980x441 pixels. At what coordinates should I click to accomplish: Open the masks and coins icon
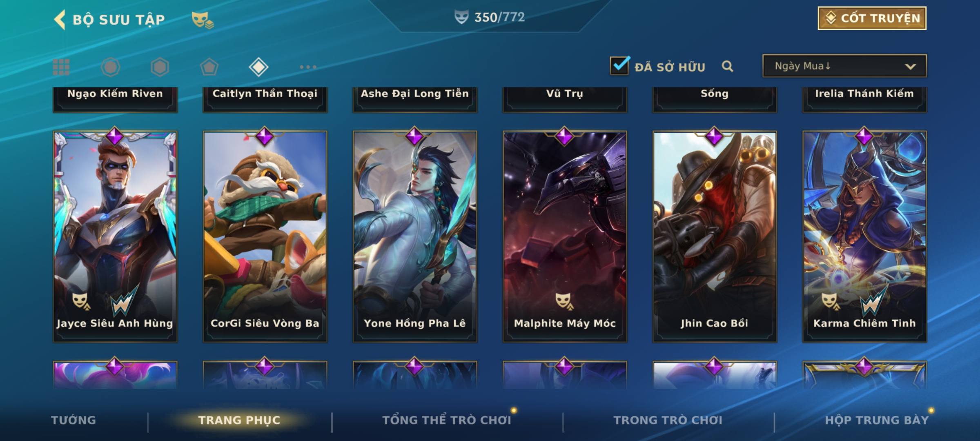click(x=203, y=20)
